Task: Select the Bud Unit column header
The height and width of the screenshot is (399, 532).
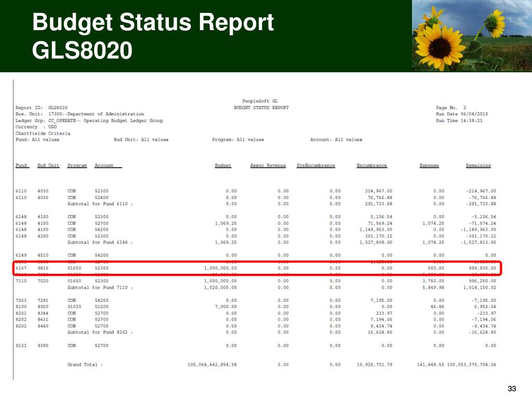Action: [48, 165]
